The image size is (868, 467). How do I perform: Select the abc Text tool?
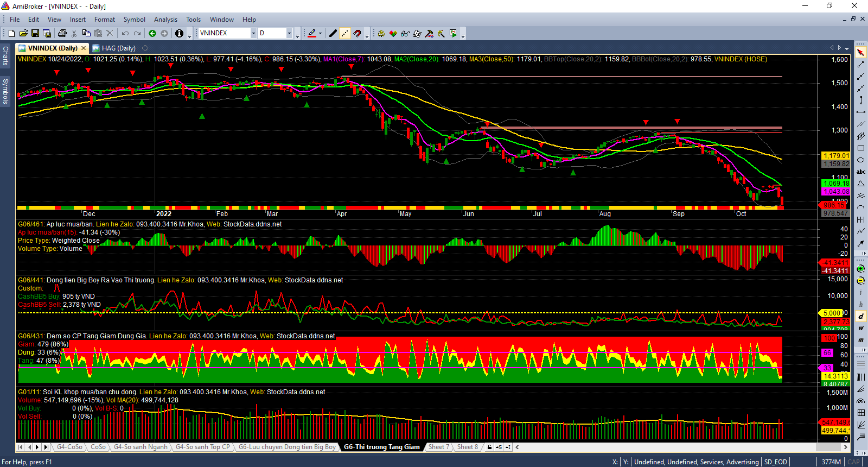click(x=861, y=172)
